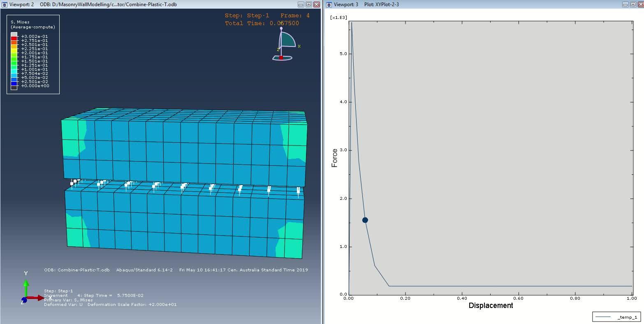Select the 'Force' axis title

pos(334,158)
